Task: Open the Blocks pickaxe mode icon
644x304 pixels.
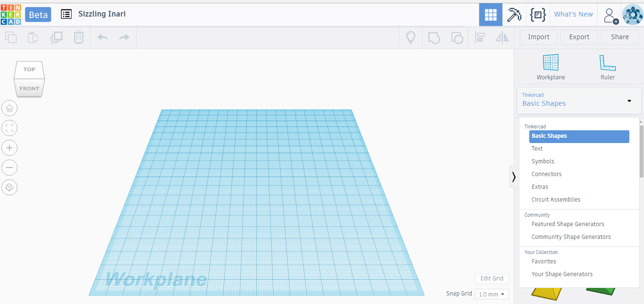Action: point(514,15)
